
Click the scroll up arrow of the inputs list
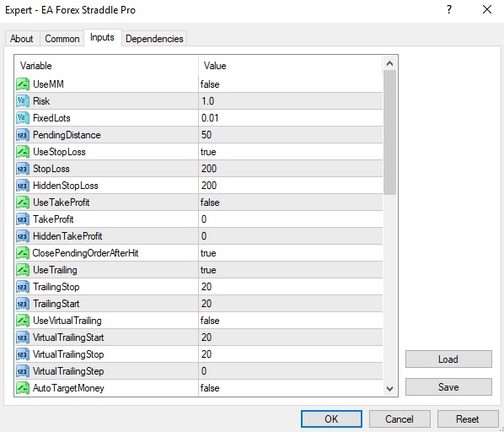390,63
